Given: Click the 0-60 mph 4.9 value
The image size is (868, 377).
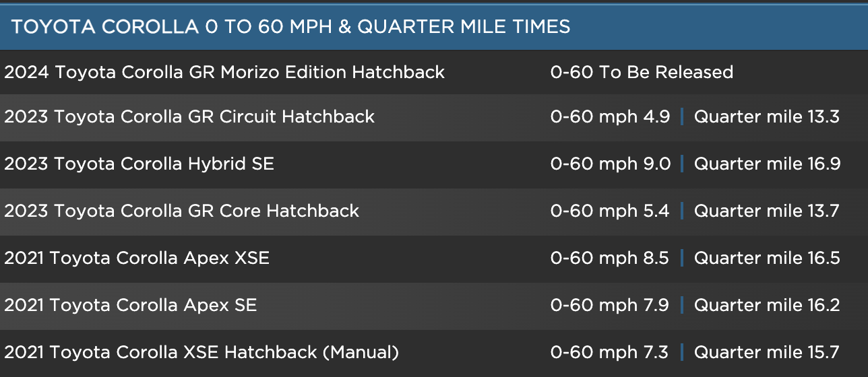Looking at the screenshot, I should (610, 116).
